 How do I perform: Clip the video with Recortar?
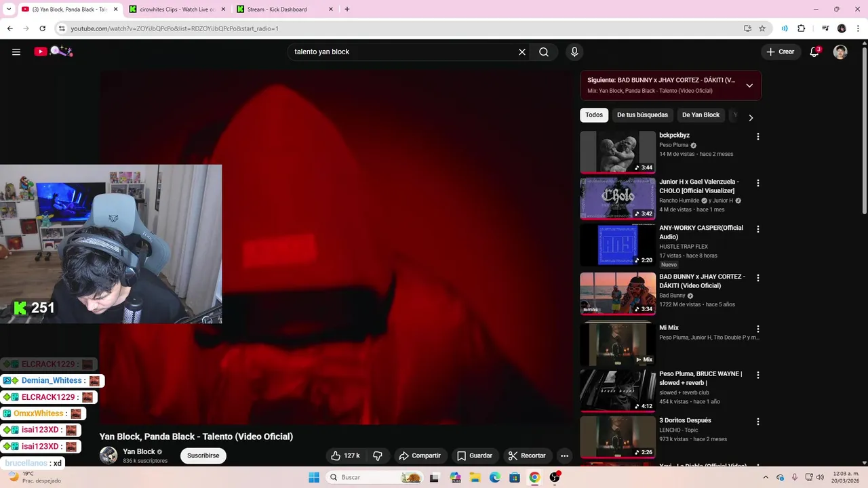click(527, 455)
